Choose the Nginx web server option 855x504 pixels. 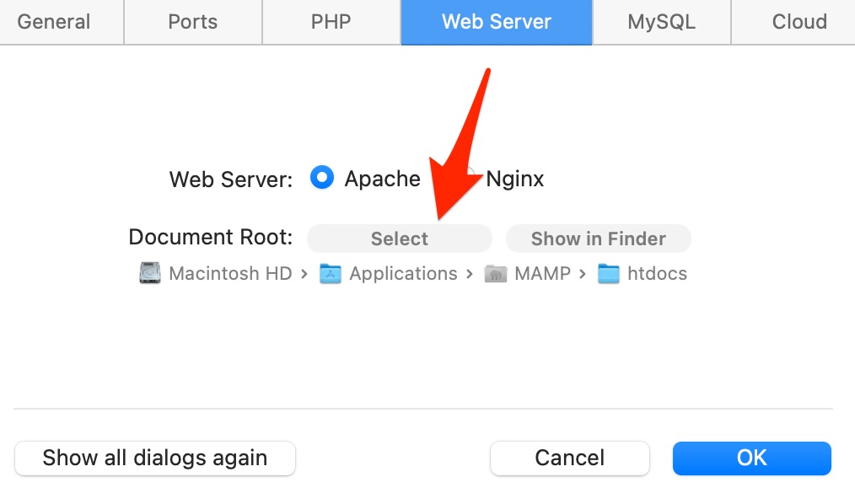tap(514, 179)
